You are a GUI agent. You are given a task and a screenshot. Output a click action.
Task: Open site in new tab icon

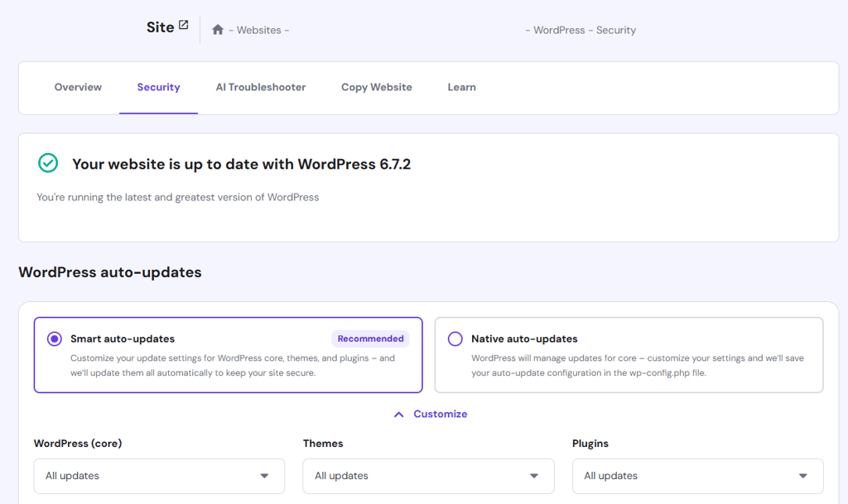[x=183, y=25]
